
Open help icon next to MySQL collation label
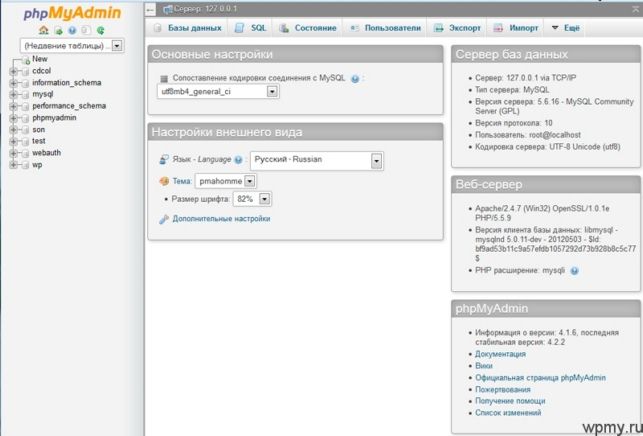click(x=355, y=79)
